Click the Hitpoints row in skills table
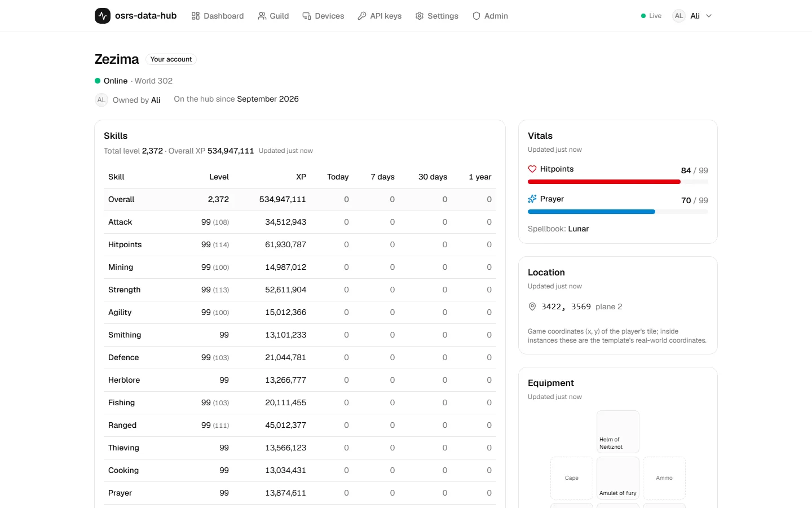Image resolution: width=812 pixels, height=508 pixels. (300, 244)
